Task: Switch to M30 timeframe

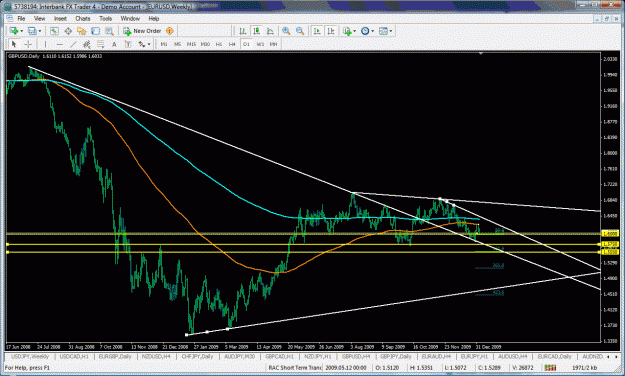Action: (x=205, y=44)
